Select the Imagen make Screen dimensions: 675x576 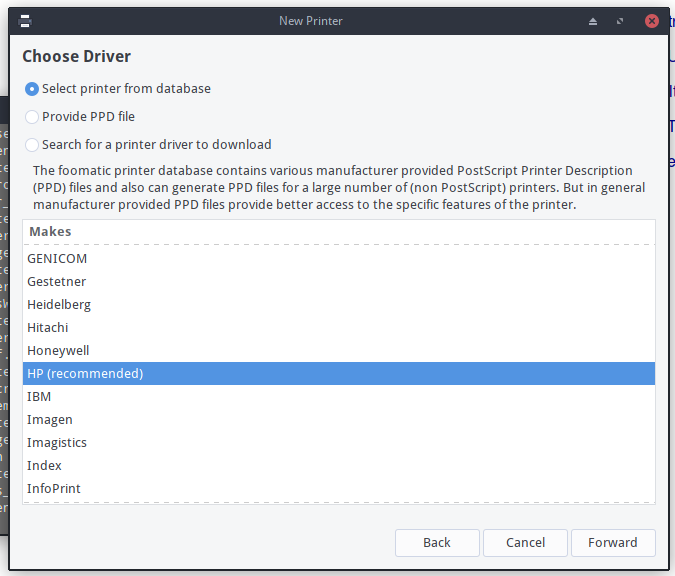pyautogui.click(x=339, y=419)
